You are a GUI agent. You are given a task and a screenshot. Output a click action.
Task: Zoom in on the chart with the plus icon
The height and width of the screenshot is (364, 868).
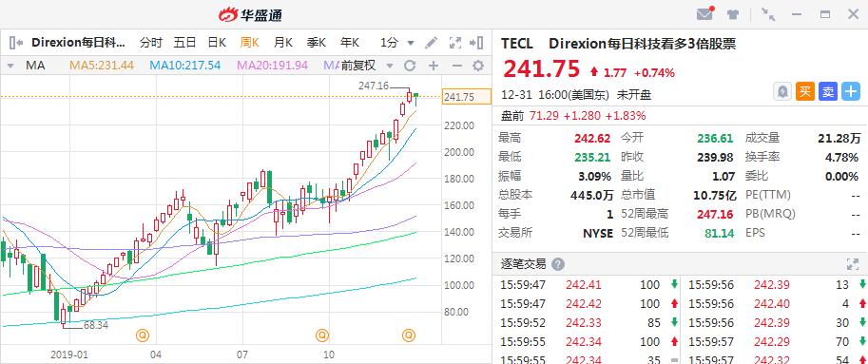[x=434, y=66]
